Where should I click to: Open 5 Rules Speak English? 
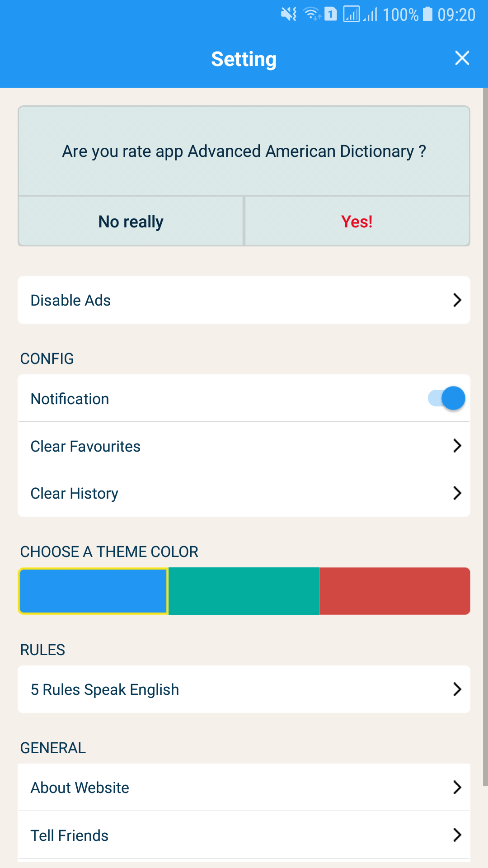coord(244,689)
